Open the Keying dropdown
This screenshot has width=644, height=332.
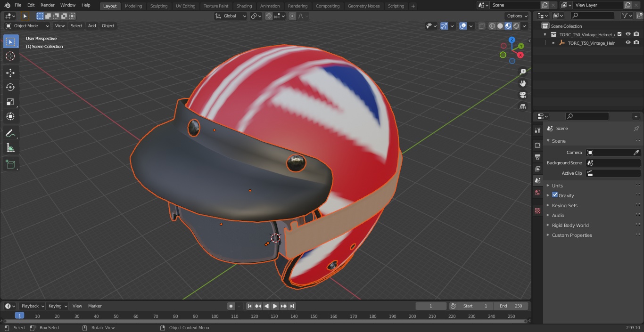pyautogui.click(x=58, y=306)
